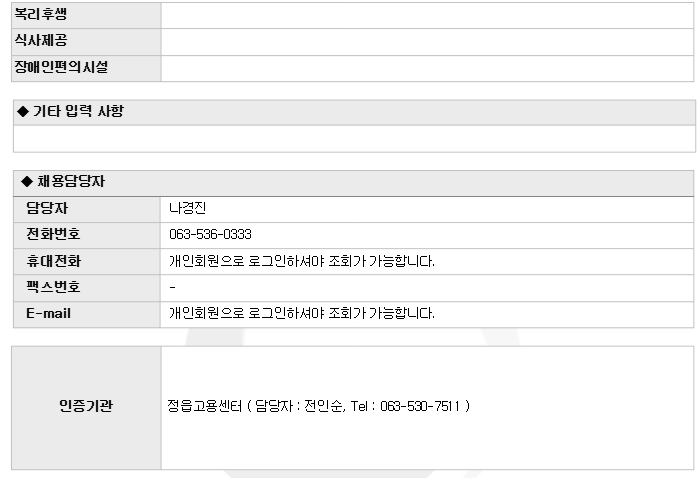Click the 담당자 row label
Viewport: 700px width, 478px height.
tap(47, 208)
